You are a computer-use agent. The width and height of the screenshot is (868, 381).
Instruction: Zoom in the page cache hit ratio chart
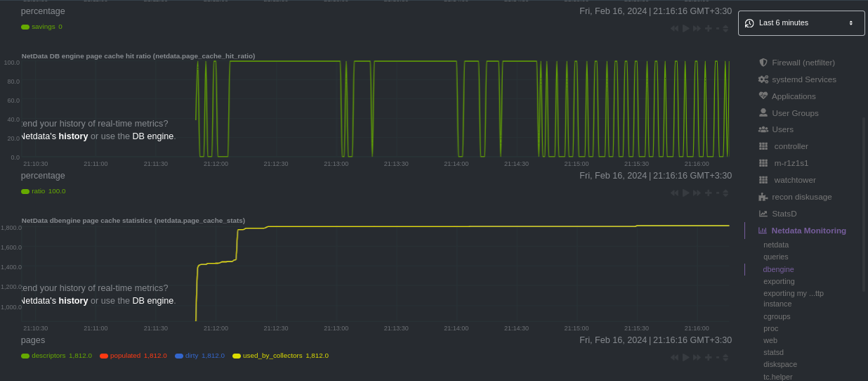point(708,193)
